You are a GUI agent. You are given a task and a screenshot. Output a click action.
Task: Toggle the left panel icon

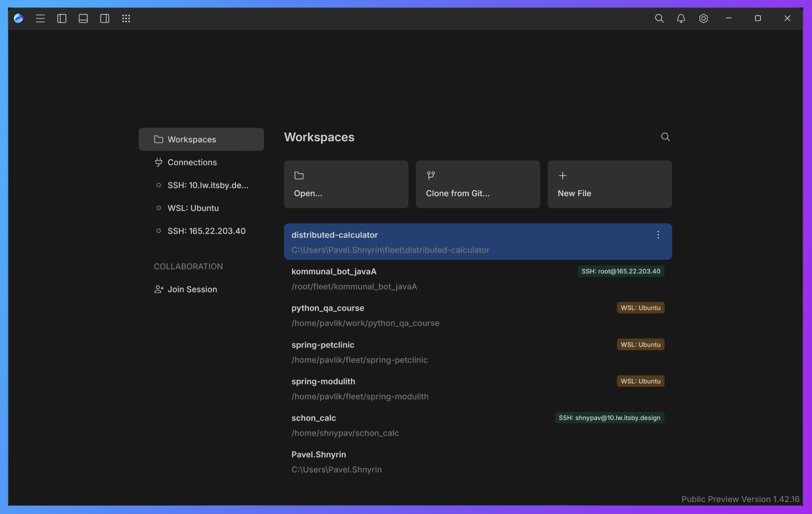62,18
